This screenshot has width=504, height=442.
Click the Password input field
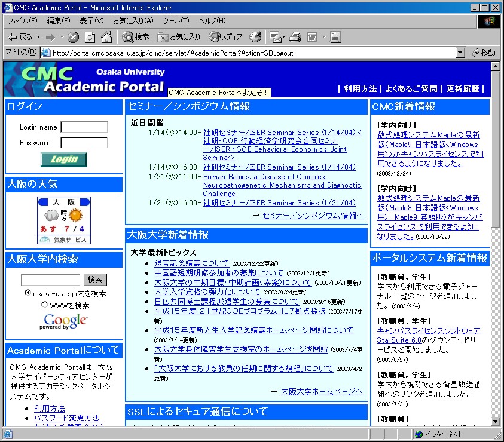pos(84,143)
